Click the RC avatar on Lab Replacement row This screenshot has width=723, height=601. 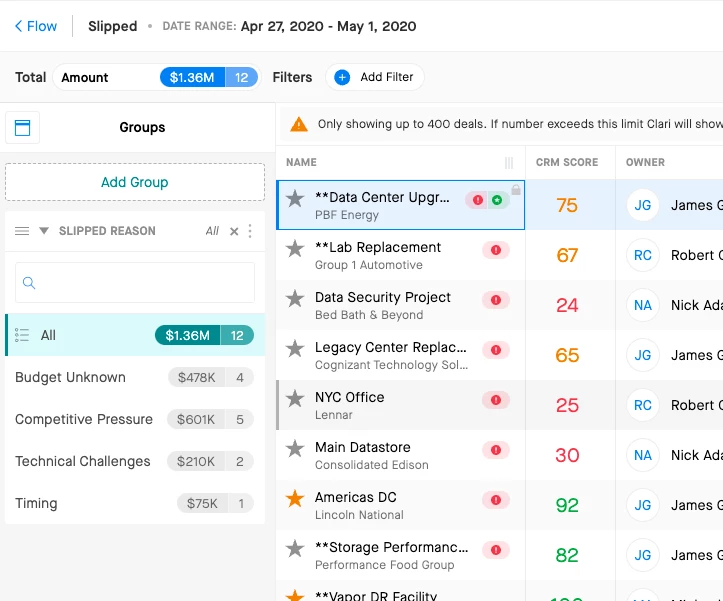pos(643,255)
